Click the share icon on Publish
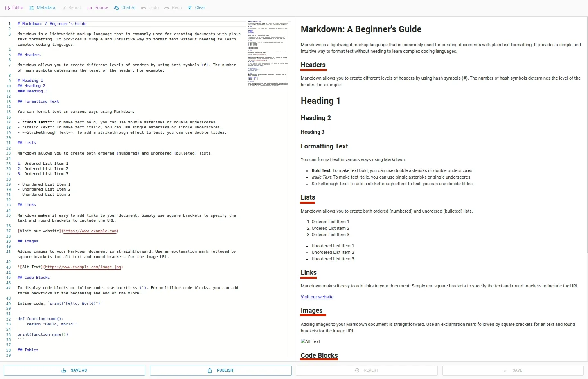The height and width of the screenshot is (379, 588). tap(210, 370)
